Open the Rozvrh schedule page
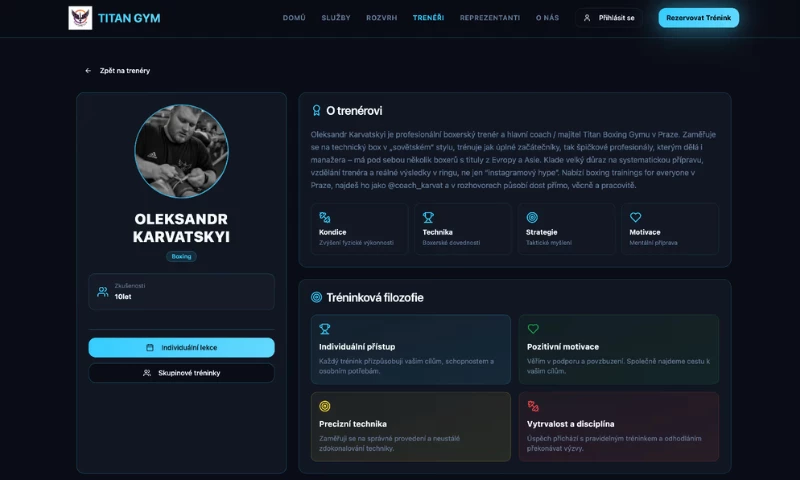 click(x=382, y=18)
